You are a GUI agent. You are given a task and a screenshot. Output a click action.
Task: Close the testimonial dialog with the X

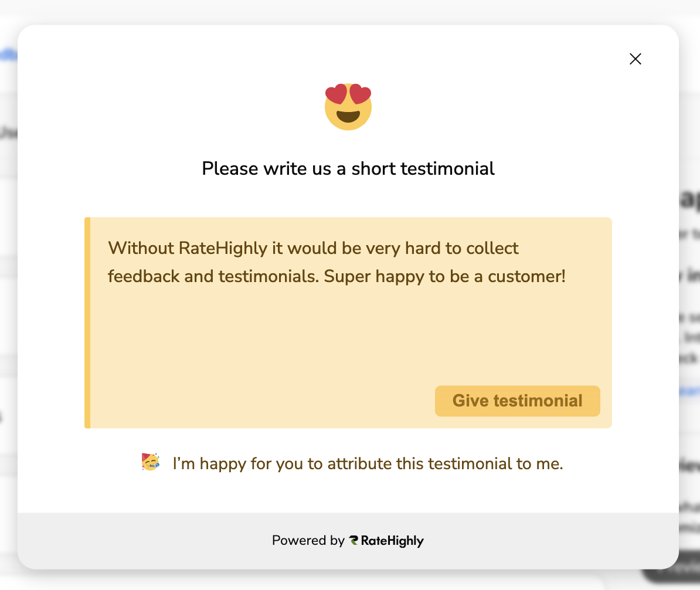635,59
